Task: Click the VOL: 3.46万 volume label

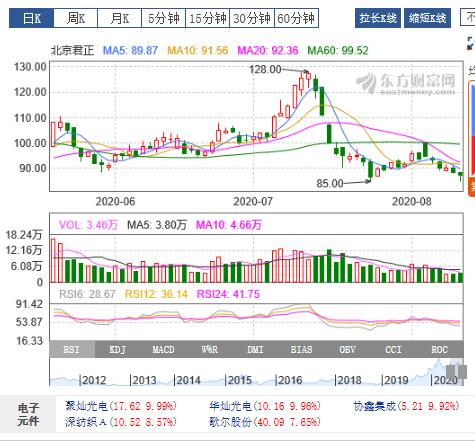Action: [x=88, y=225]
